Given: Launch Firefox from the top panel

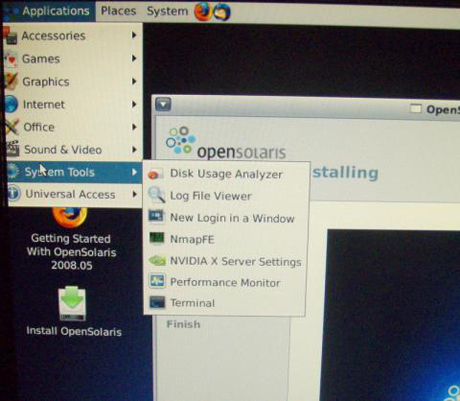Looking at the screenshot, I should pos(203,12).
